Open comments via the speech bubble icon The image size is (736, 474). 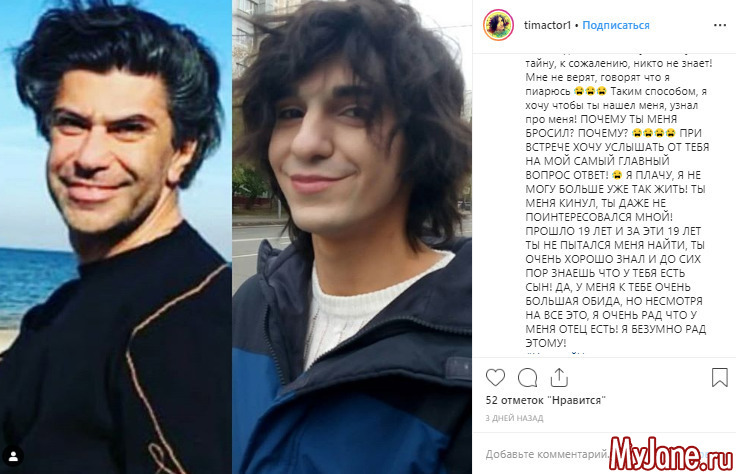[528, 377]
